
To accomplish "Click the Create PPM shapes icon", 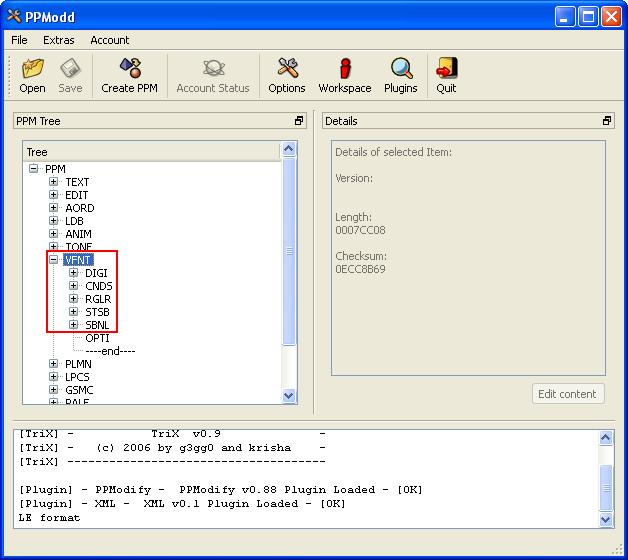I will 130,67.
